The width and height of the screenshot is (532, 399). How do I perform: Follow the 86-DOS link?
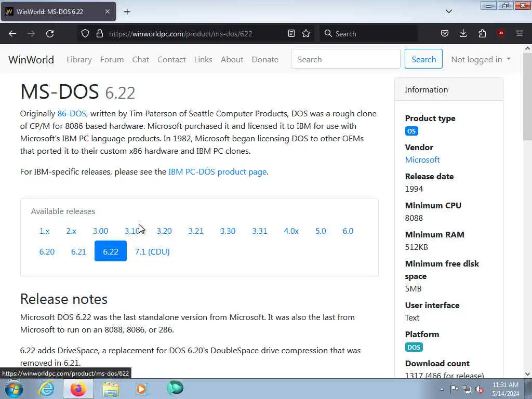(72, 113)
